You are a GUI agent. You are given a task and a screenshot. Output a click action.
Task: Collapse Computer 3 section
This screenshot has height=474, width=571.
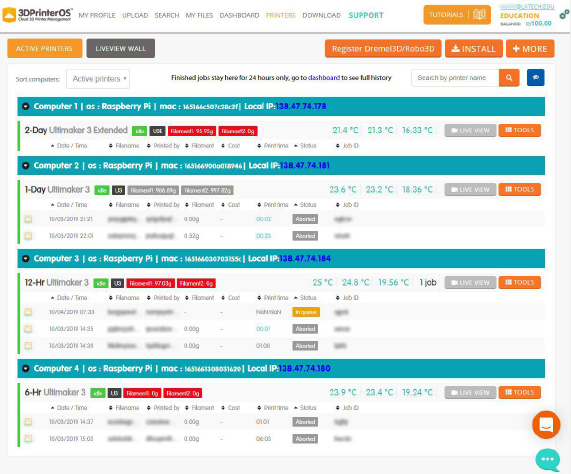(25, 258)
